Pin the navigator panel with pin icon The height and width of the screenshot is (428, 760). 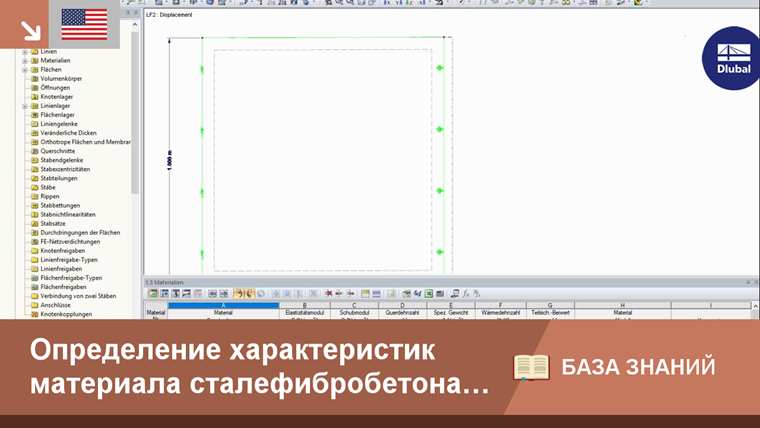coord(128,13)
